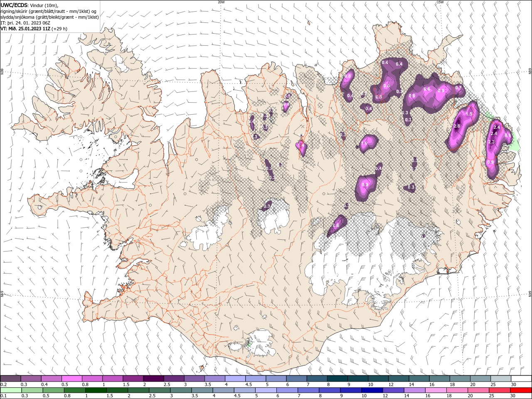The height and width of the screenshot is (399, 532).
Task: Select the deep blue bottom-row swatch labeled 10
Action: [372, 390]
